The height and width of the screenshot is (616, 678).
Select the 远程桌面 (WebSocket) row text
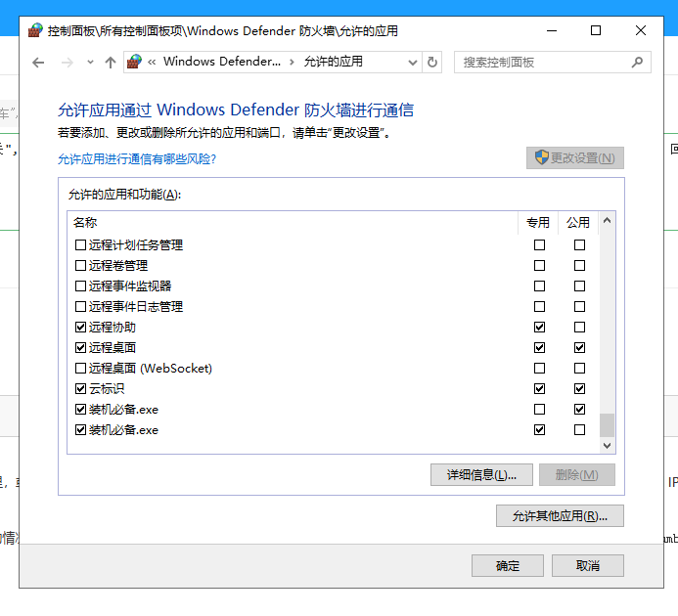[151, 369]
